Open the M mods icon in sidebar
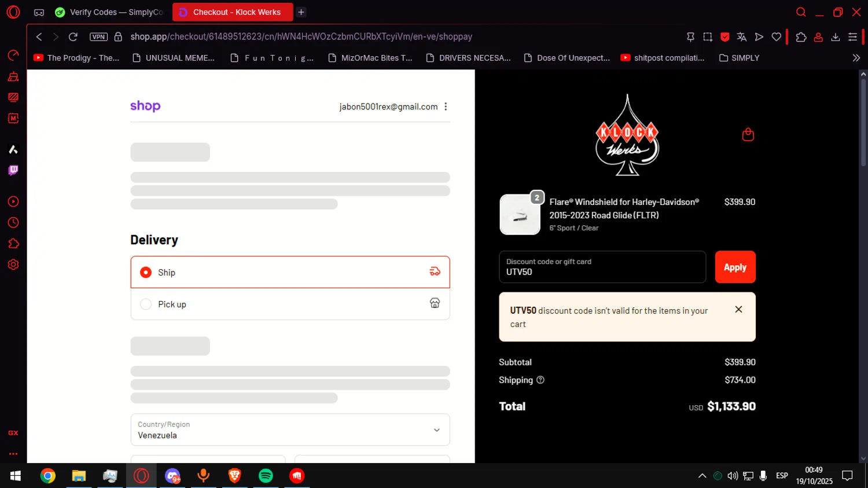The width and height of the screenshot is (868, 488). 13,118
